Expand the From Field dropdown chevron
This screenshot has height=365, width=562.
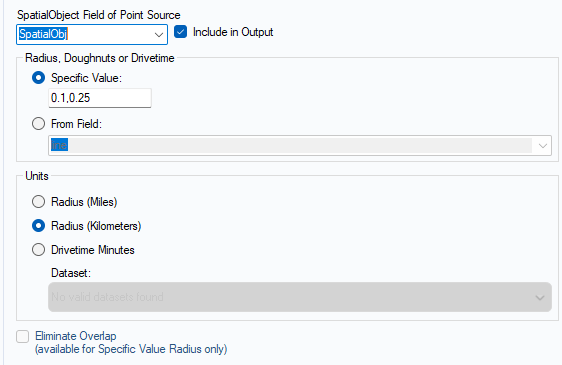coord(543,146)
